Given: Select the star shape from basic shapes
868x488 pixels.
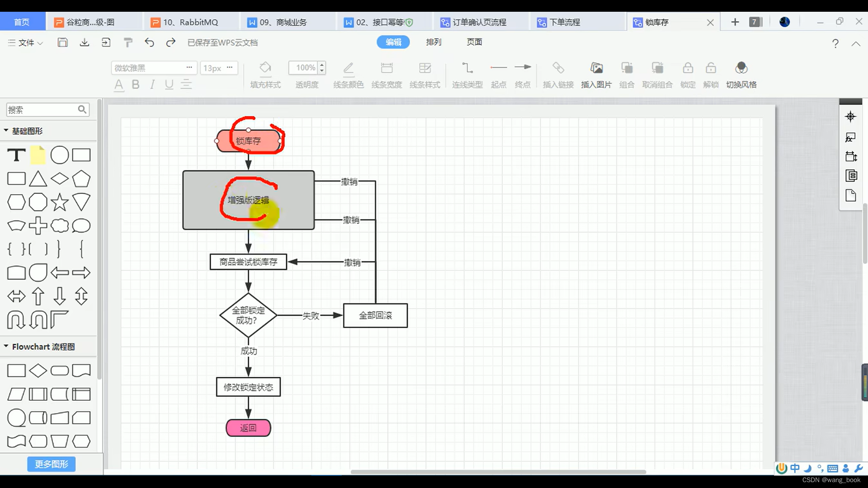Looking at the screenshot, I should coord(60,202).
